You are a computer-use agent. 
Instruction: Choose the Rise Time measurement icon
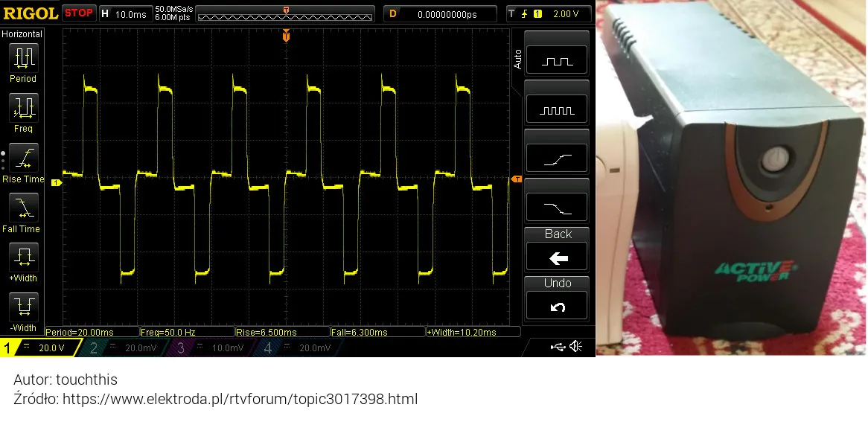(x=23, y=158)
